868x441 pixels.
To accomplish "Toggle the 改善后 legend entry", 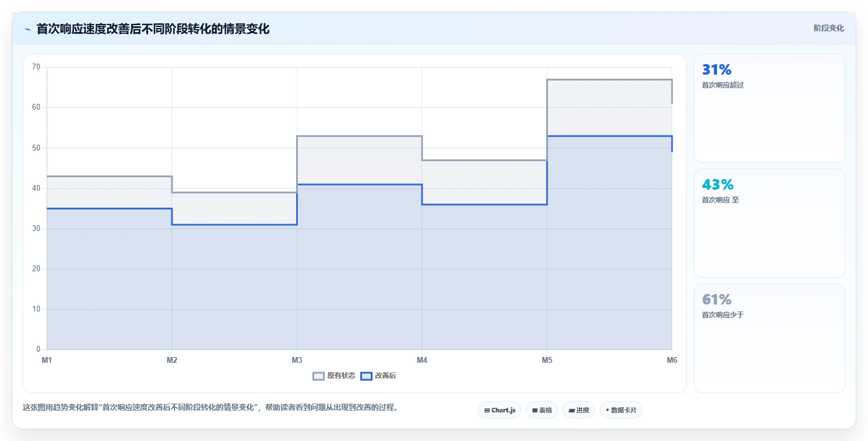I will click(378, 376).
